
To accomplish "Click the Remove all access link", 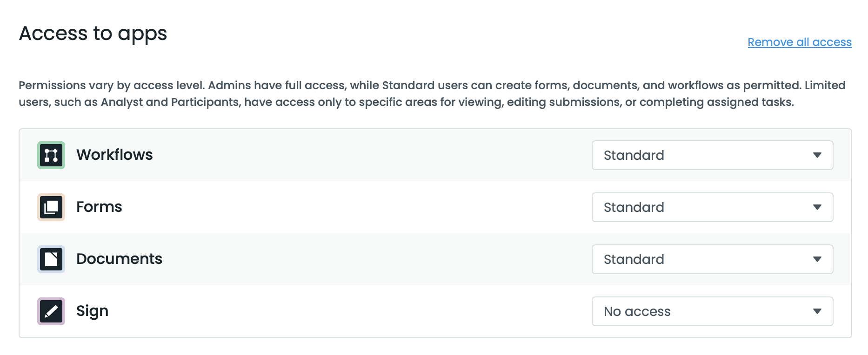I will coord(800,42).
